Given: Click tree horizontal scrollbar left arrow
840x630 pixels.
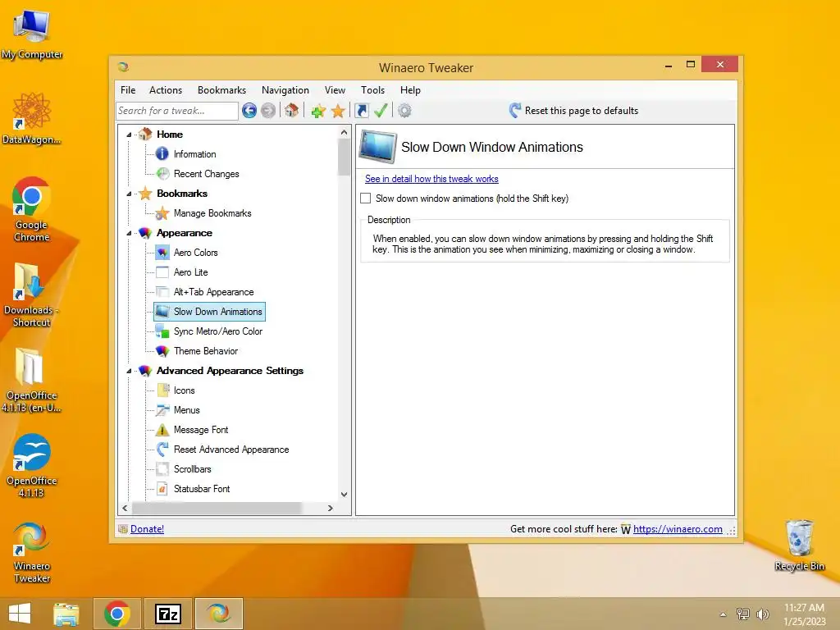Looking at the screenshot, I should coord(125,508).
